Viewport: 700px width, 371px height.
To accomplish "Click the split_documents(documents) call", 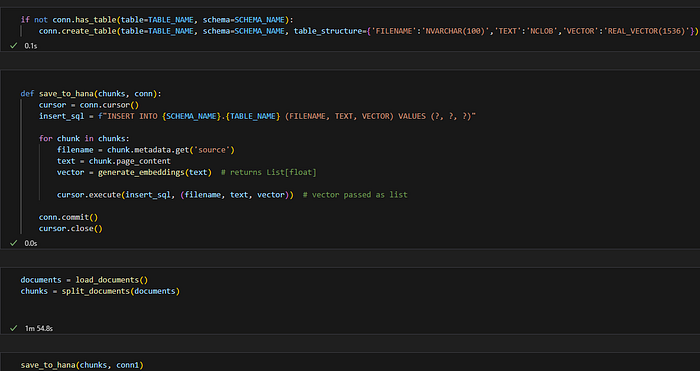I will pos(121,291).
